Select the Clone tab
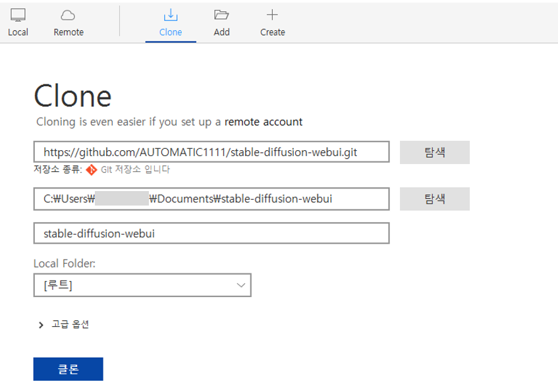Viewport: 558px width, 392px height. tap(171, 23)
